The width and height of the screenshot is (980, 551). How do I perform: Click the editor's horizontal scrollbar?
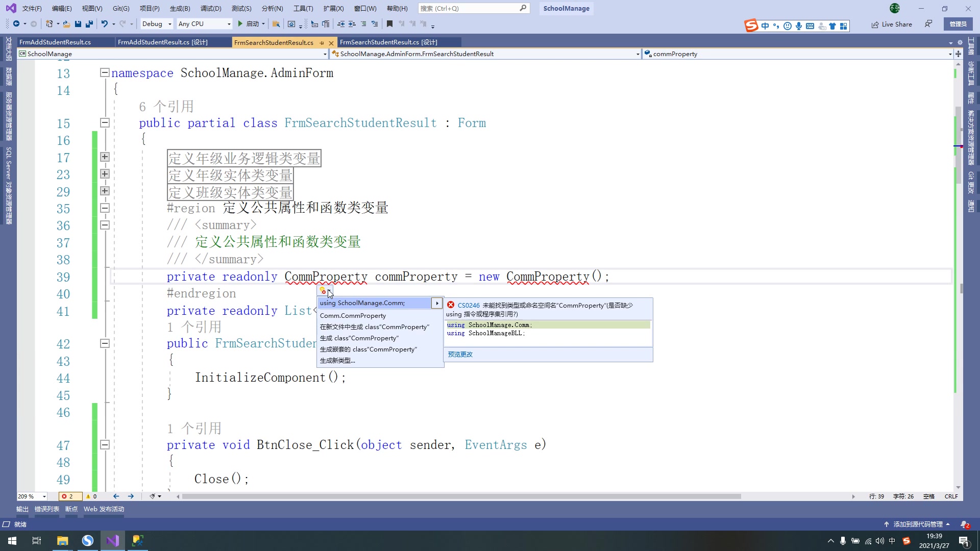click(459, 496)
